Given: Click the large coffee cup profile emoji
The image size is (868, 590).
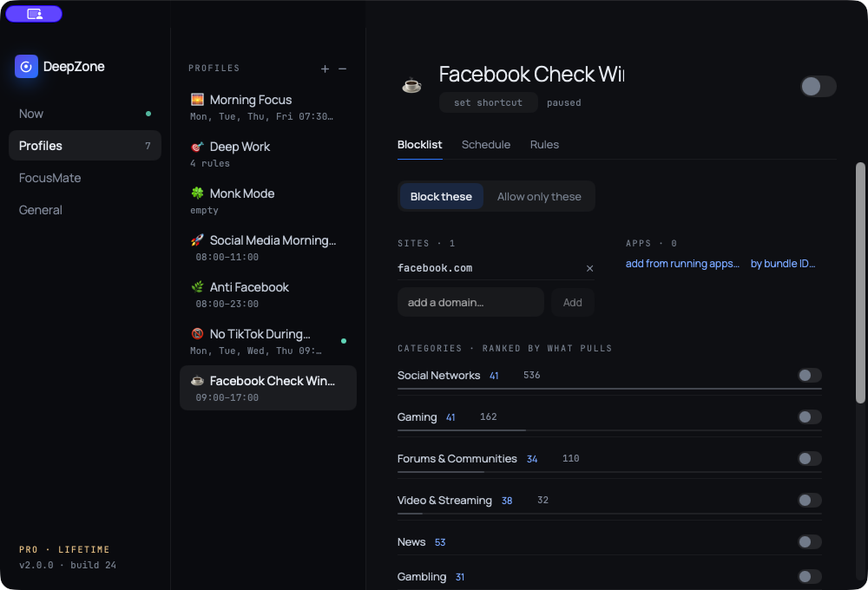Looking at the screenshot, I should pos(411,85).
